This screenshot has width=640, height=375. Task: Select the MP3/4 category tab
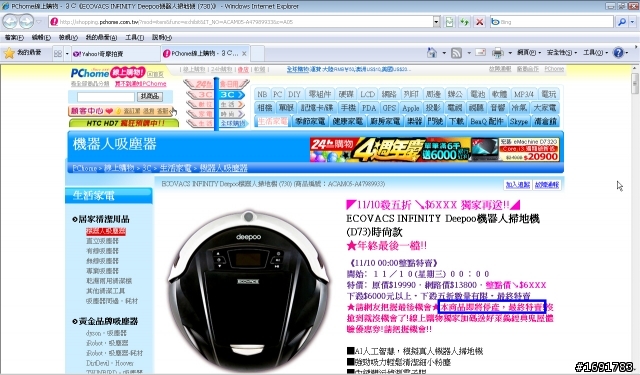click(524, 94)
